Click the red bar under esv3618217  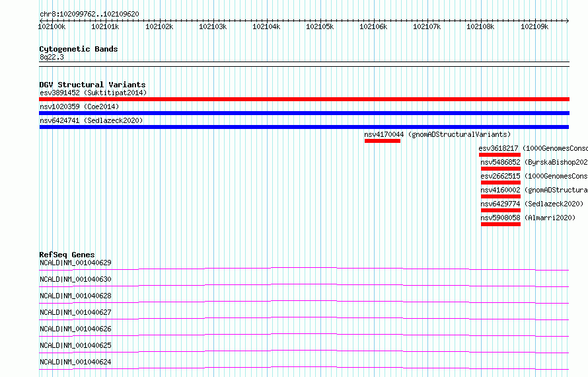tap(500, 155)
